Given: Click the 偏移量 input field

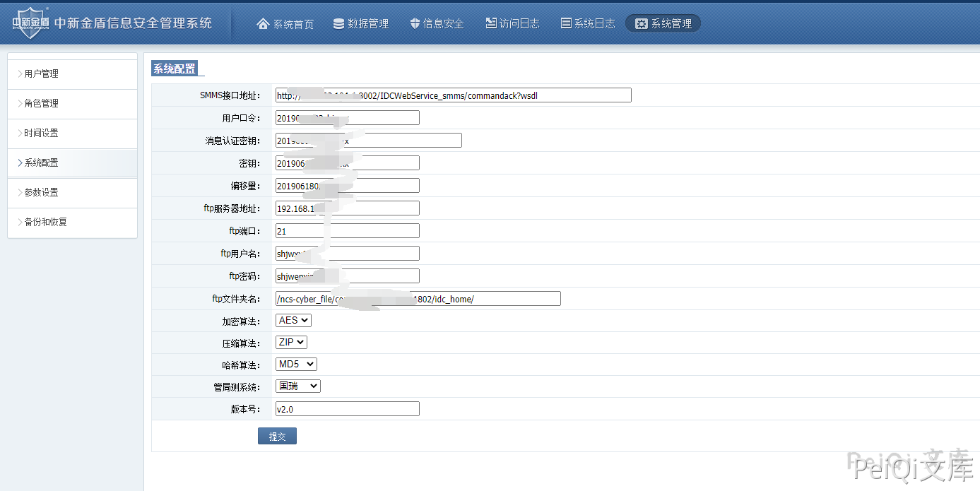Looking at the screenshot, I should [x=347, y=186].
